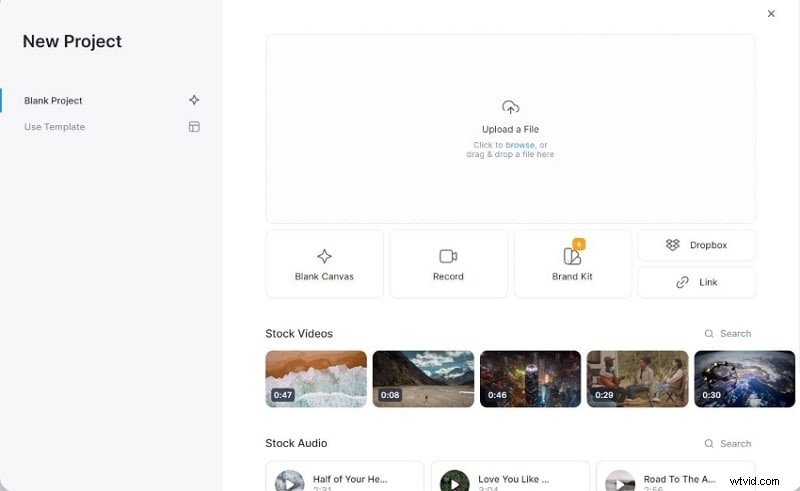
Task: Select the 0:08 mountain stock video
Action: tap(423, 379)
